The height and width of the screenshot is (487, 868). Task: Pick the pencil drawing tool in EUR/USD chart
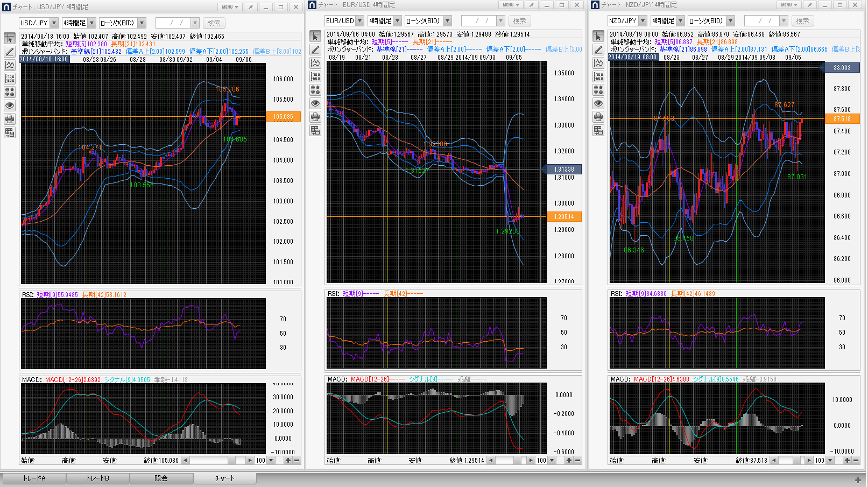click(x=315, y=50)
